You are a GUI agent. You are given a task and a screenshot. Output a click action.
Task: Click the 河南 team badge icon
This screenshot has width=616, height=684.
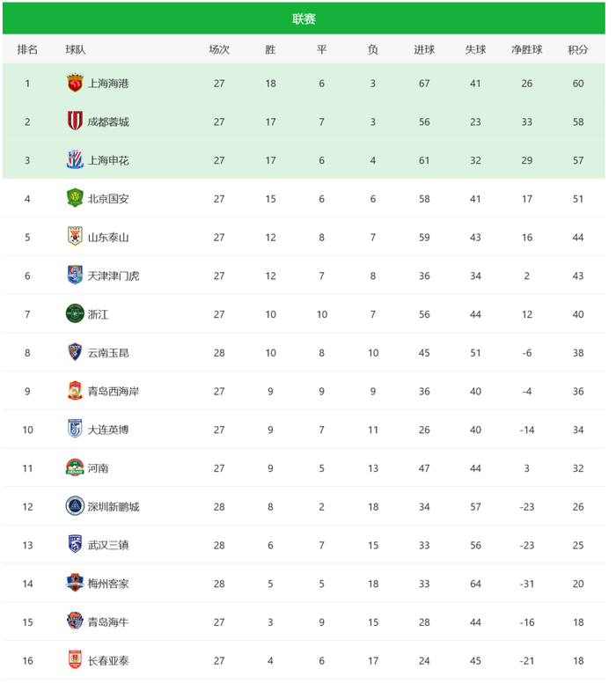(x=75, y=468)
